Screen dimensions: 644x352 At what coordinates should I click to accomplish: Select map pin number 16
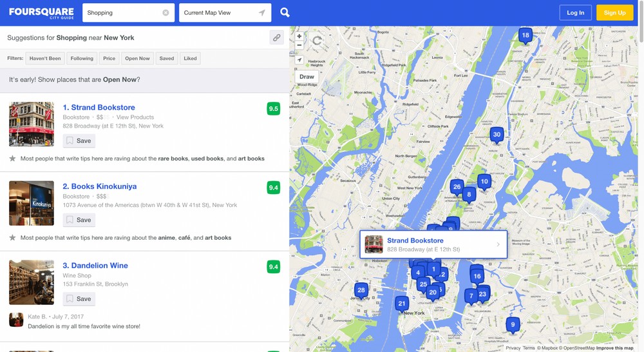[x=477, y=277]
